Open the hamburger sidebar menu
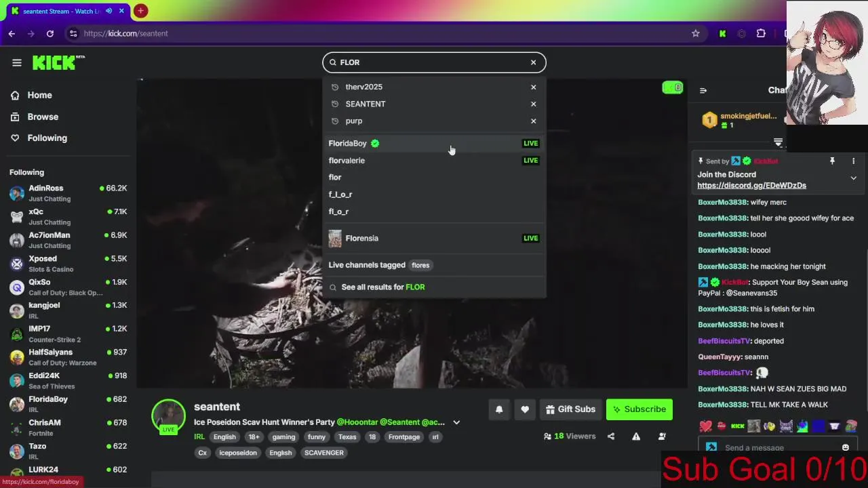Viewport: 868px width, 488px height. point(17,62)
